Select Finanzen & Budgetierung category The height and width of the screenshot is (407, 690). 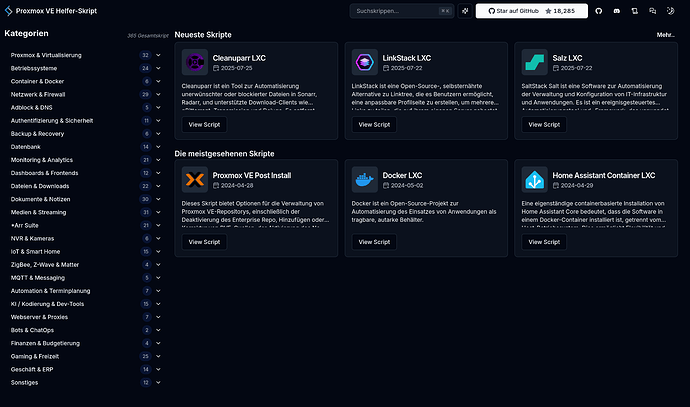(x=45, y=343)
